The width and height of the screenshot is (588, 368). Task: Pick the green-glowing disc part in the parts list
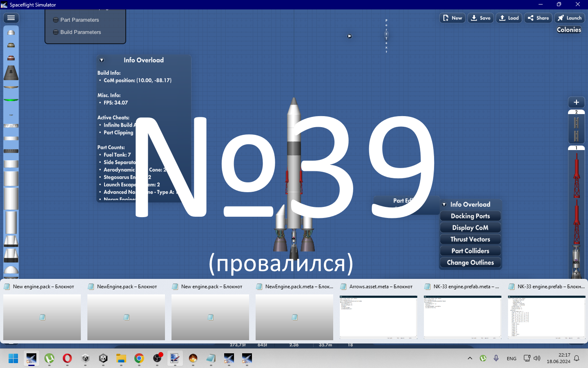pyautogui.click(x=11, y=99)
